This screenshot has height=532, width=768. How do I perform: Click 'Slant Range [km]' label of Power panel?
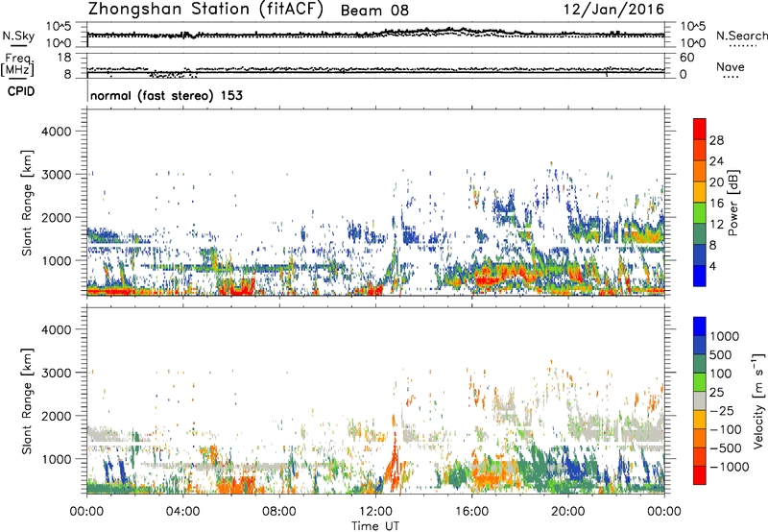[x=27, y=203]
